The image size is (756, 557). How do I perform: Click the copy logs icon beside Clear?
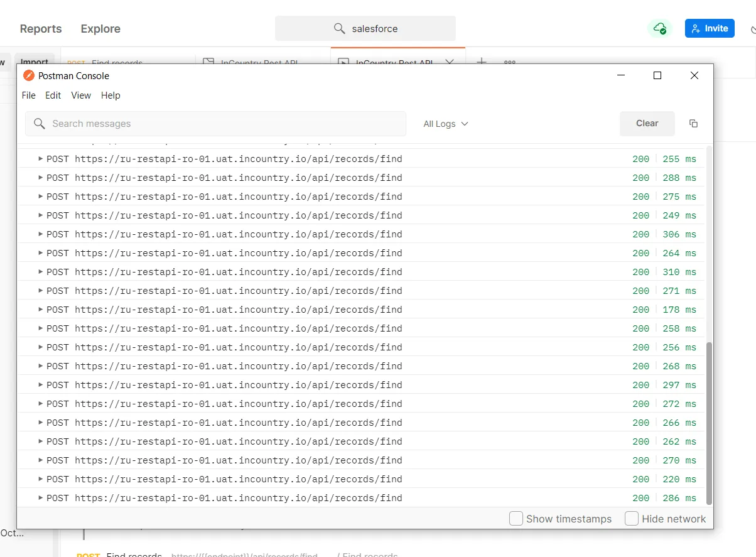693,123
